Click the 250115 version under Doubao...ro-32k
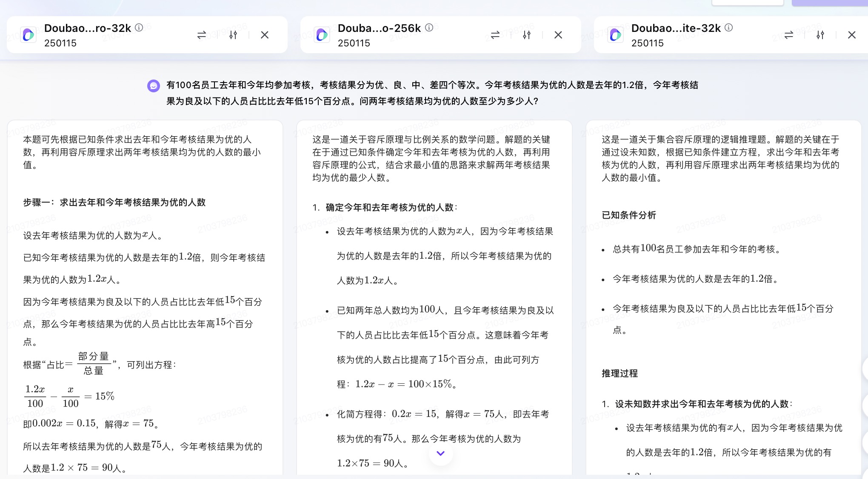868x479 pixels. [60, 43]
